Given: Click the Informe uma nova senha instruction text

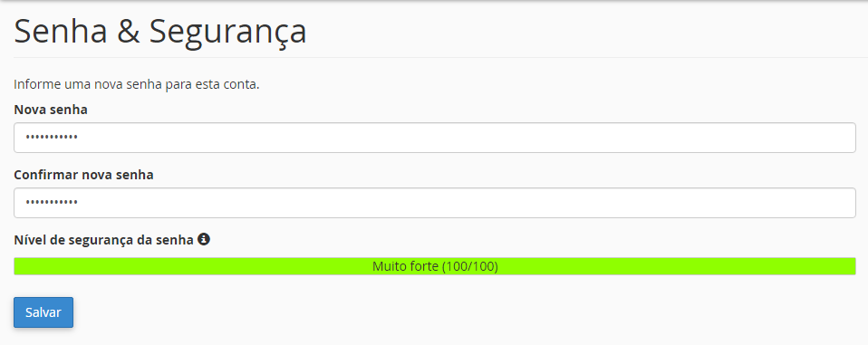Looking at the screenshot, I should pos(137,85).
